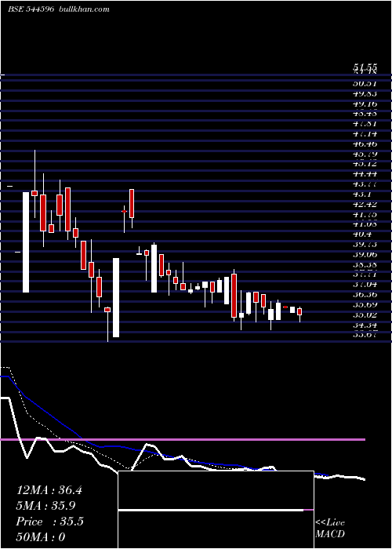Click the '<<Live MACD' label
This screenshot has height=549, width=392.
(x=330, y=528)
